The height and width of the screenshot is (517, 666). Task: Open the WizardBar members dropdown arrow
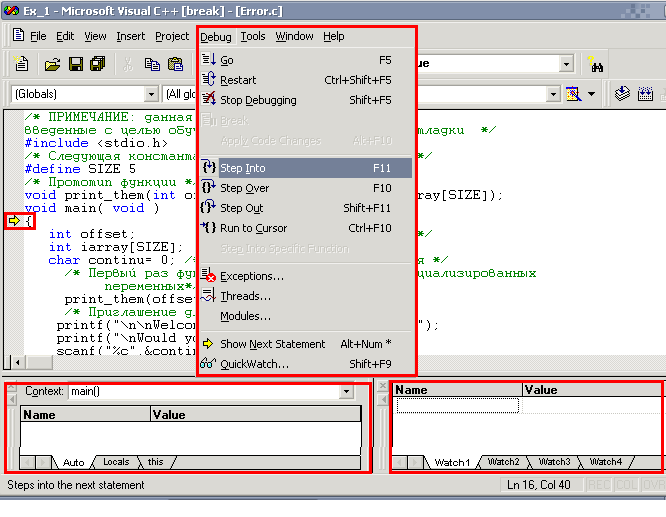click(x=553, y=94)
